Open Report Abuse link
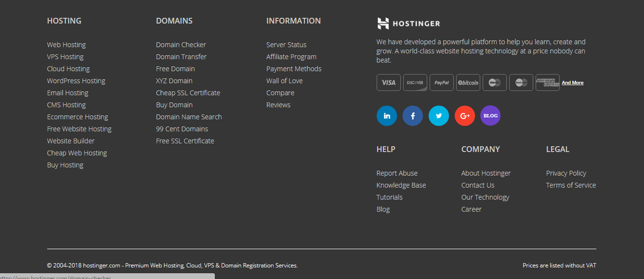The height and width of the screenshot is (279, 644). (x=397, y=173)
